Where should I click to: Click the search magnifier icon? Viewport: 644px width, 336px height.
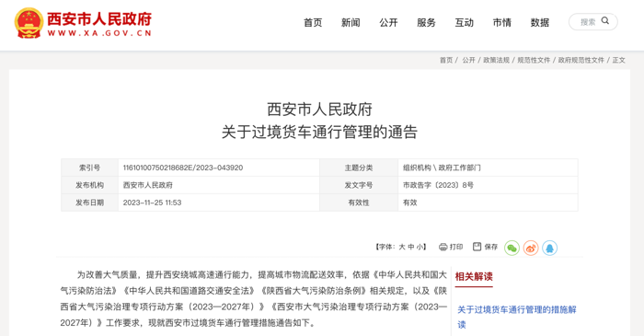click(x=605, y=20)
